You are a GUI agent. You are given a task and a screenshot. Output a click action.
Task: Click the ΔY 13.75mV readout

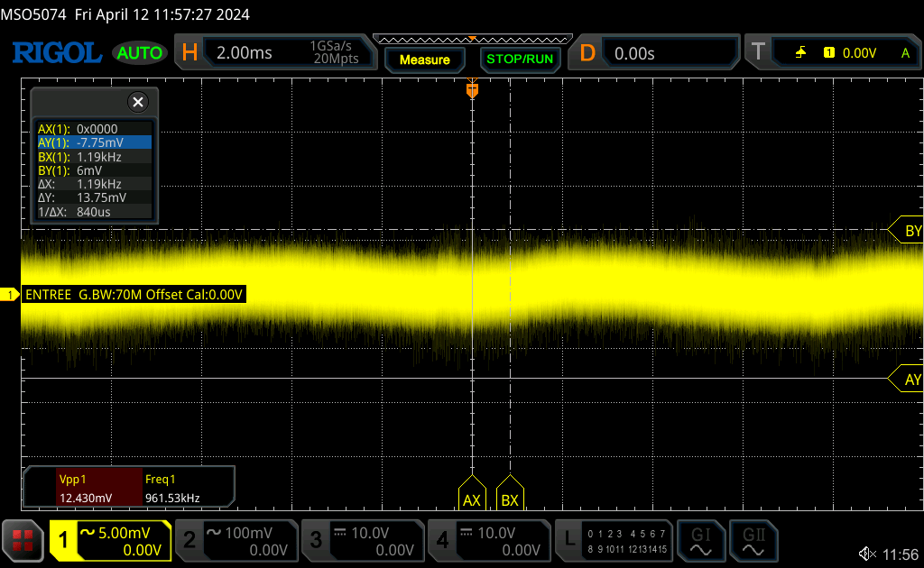tap(95, 197)
